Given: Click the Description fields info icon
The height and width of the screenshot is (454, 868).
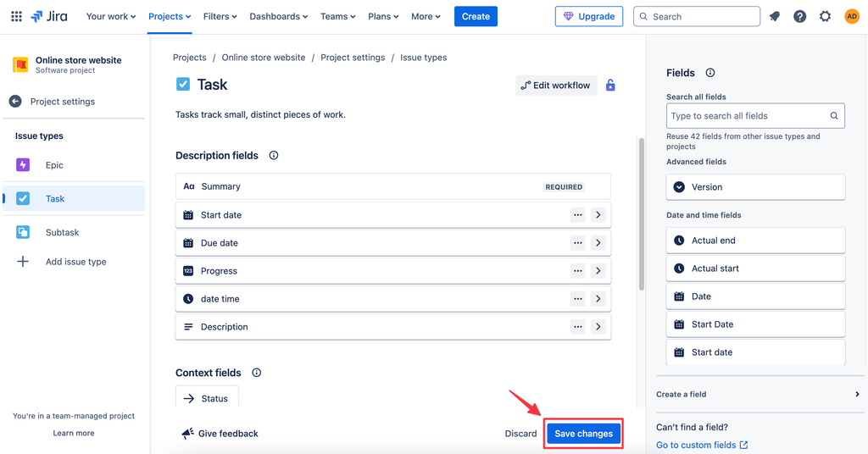Looking at the screenshot, I should tap(274, 156).
